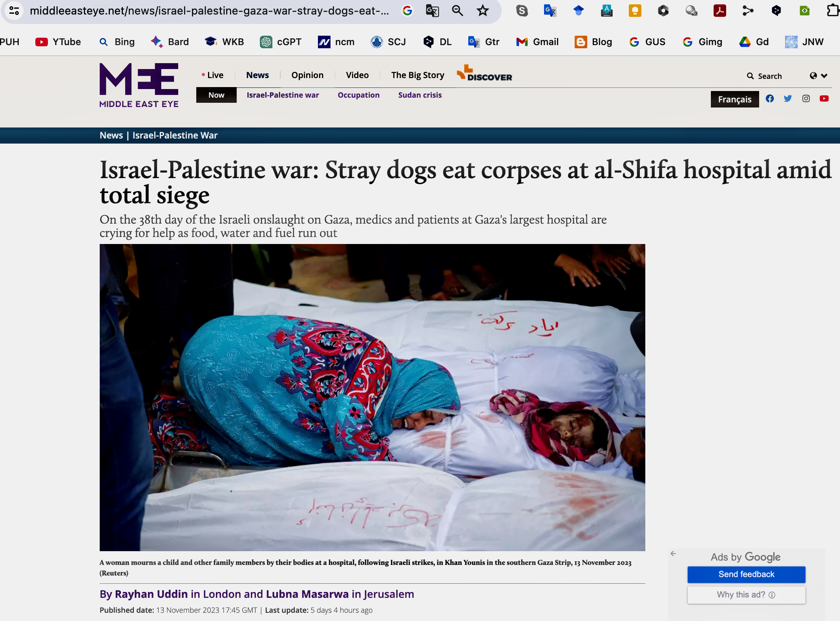Open the cGPT bookmark
Image resolution: width=840 pixels, height=621 pixels.
(x=281, y=42)
